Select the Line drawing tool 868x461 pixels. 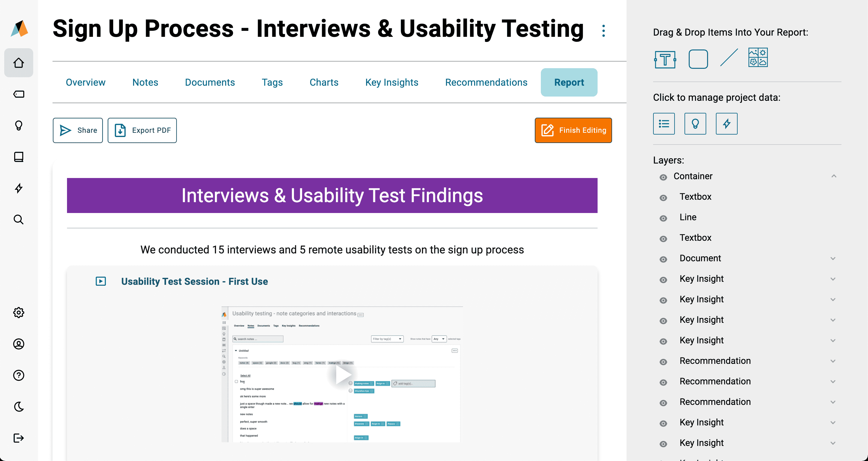point(729,58)
